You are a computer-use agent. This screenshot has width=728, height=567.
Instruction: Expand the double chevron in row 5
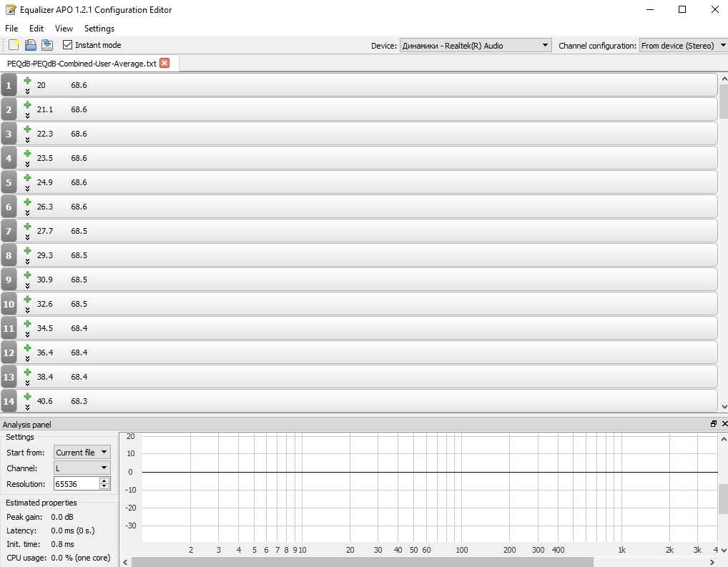(27, 188)
